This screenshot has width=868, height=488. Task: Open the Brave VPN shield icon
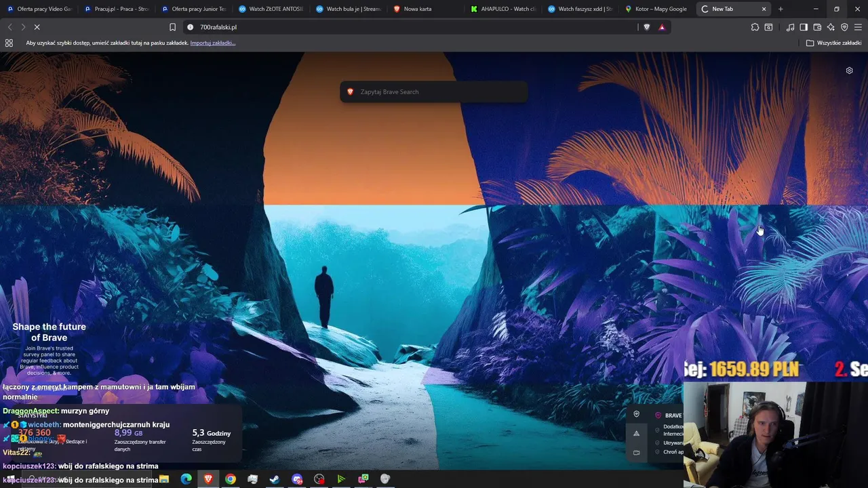tap(844, 27)
